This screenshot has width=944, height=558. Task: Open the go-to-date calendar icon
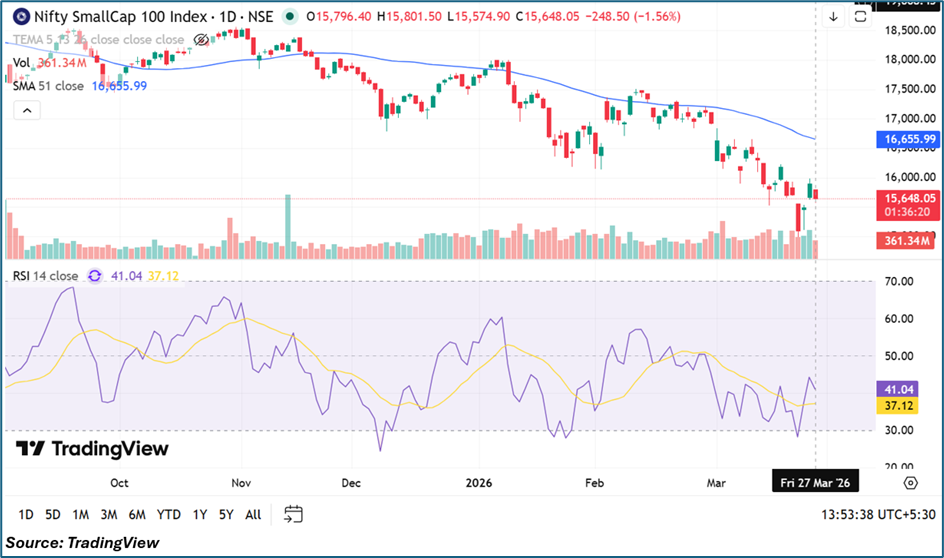click(293, 514)
